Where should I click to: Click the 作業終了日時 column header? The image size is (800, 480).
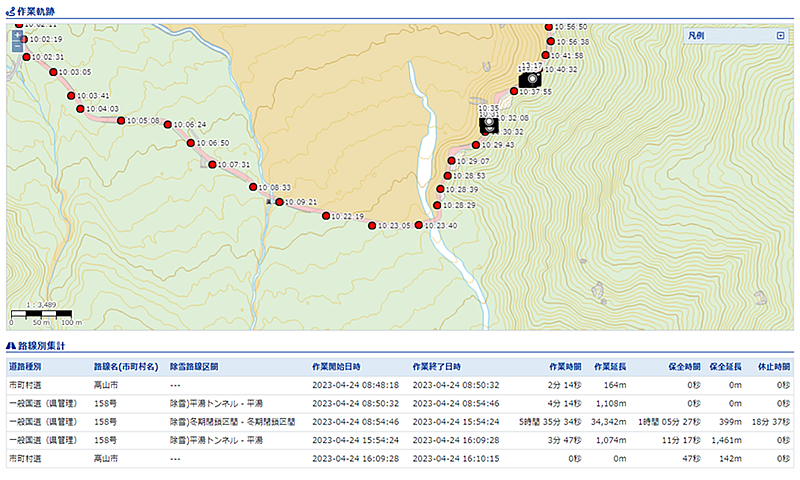(x=437, y=367)
